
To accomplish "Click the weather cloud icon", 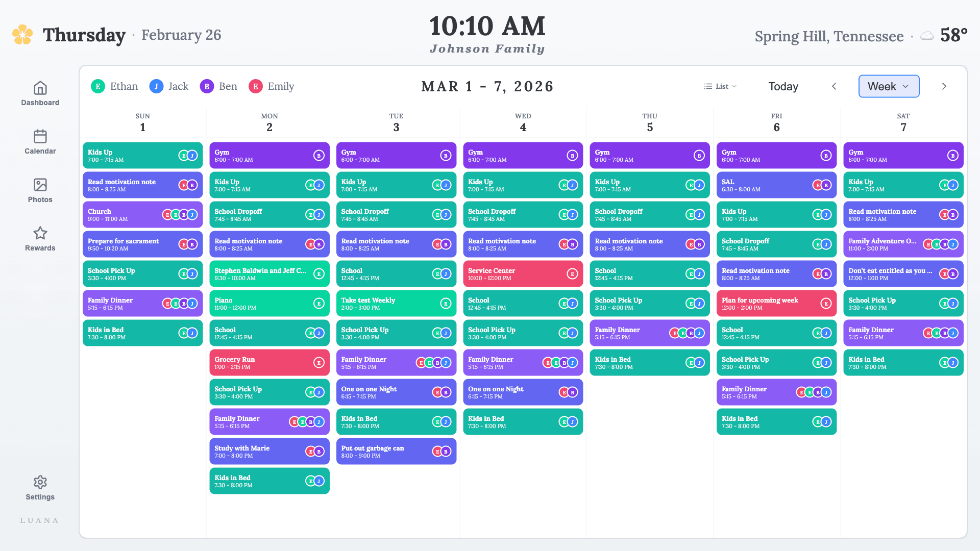I will pos(926,35).
